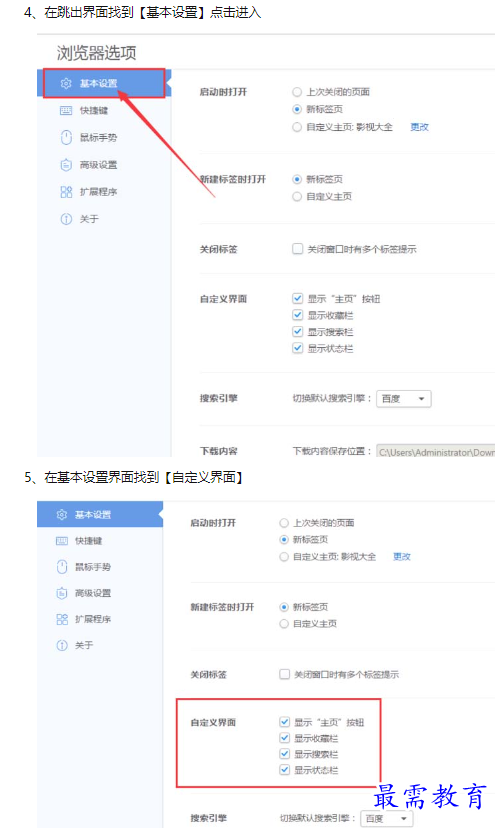The height and width of the screenshot is (828, 495).
Task: Click the 鼠标手势 mouse icon in step 4 screenshot
Action: [x=66, y=137]
